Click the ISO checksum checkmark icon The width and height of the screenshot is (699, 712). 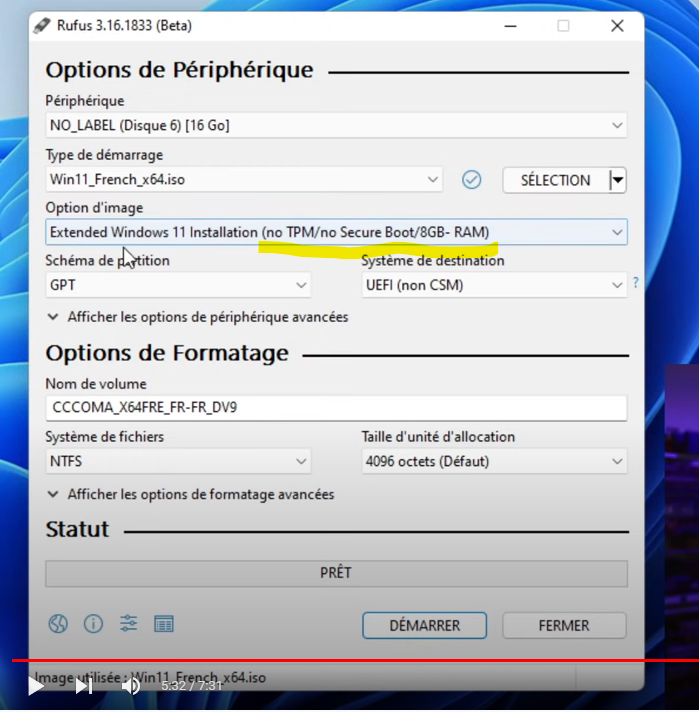click(471, 179)
